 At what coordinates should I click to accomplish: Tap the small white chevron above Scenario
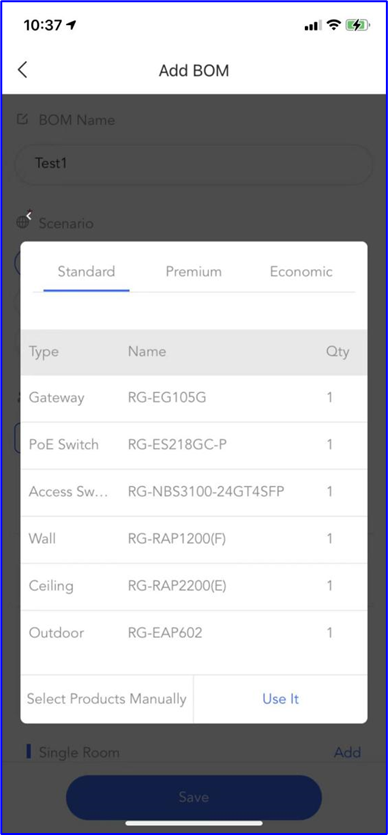29,216
